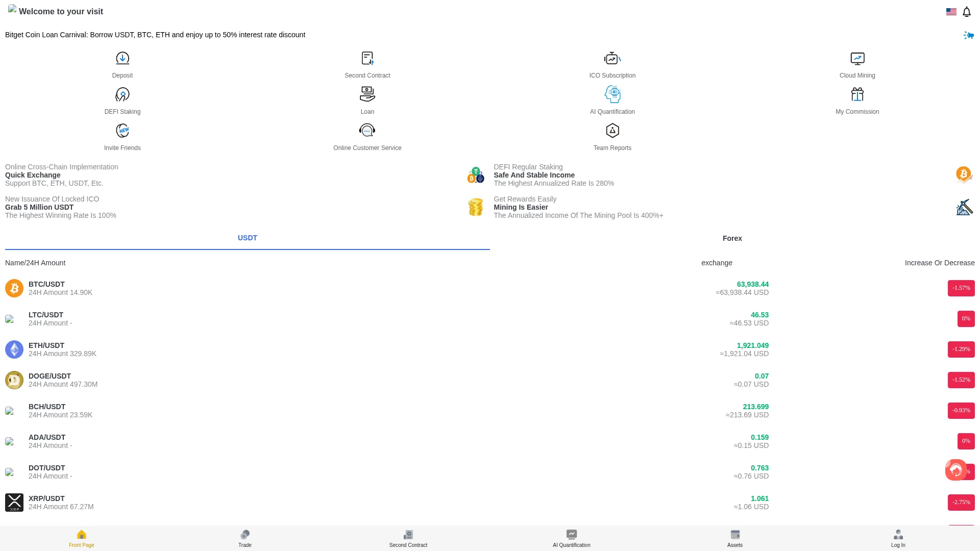Viewport: 980px width, 551px height.
Task: Click the Welcome to your visit header
Action: coord(61,11)
